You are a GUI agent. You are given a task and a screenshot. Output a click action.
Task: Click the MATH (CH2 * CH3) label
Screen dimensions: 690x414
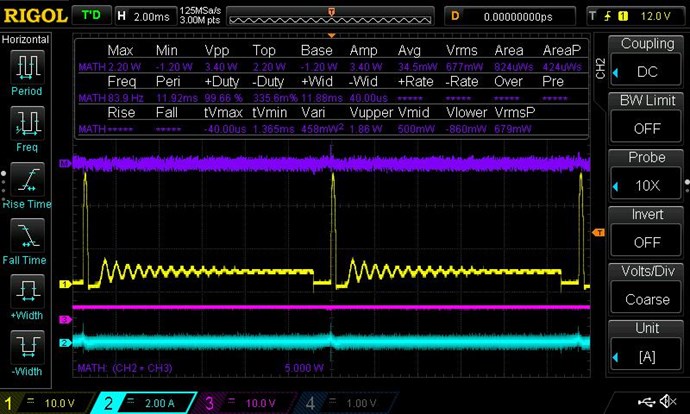[x=125, y=368]
